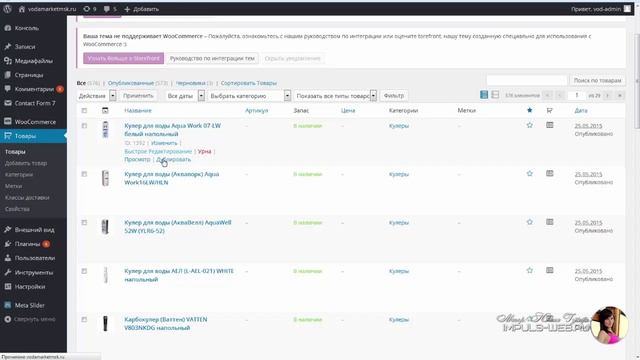Open the Действия bulk actions dropdown
Image resolution: width=640 pixels, height=360 pixels.
[x=97, y=96]
